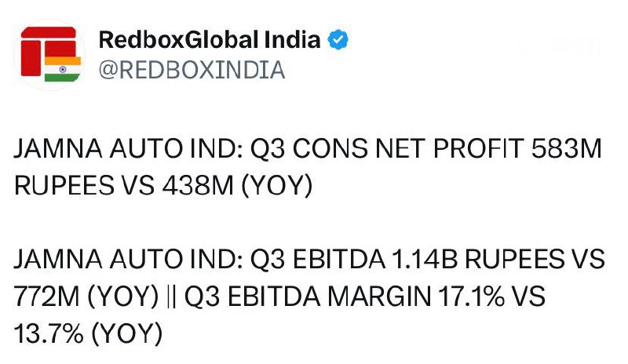Click the net profit tweet paragraph

tap(306, 169)
